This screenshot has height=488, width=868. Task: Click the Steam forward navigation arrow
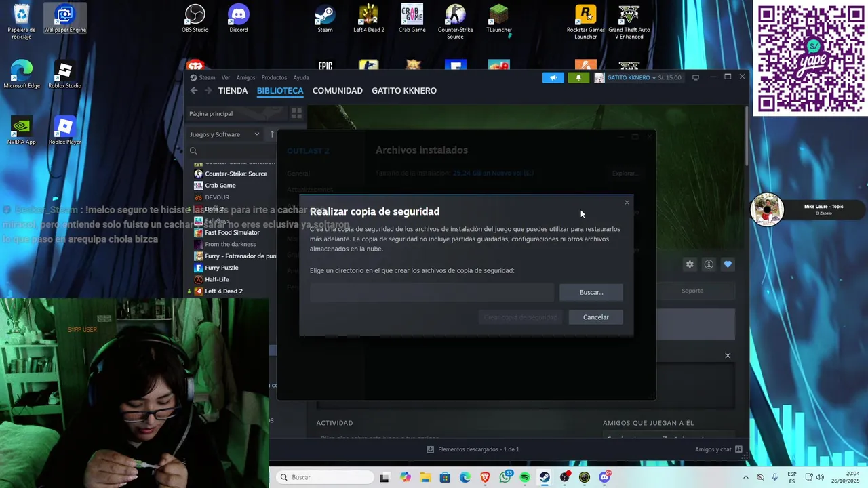pos(208,91)
